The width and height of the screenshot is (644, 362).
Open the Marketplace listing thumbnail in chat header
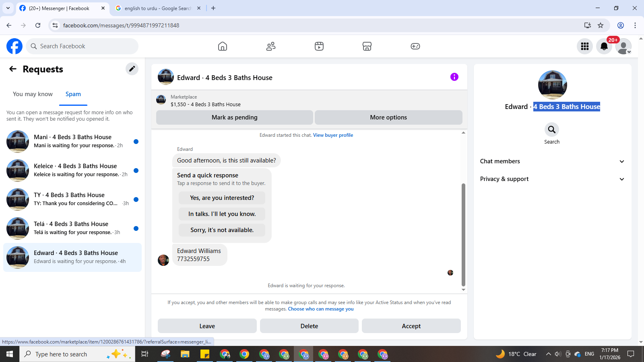pos(161,100)
